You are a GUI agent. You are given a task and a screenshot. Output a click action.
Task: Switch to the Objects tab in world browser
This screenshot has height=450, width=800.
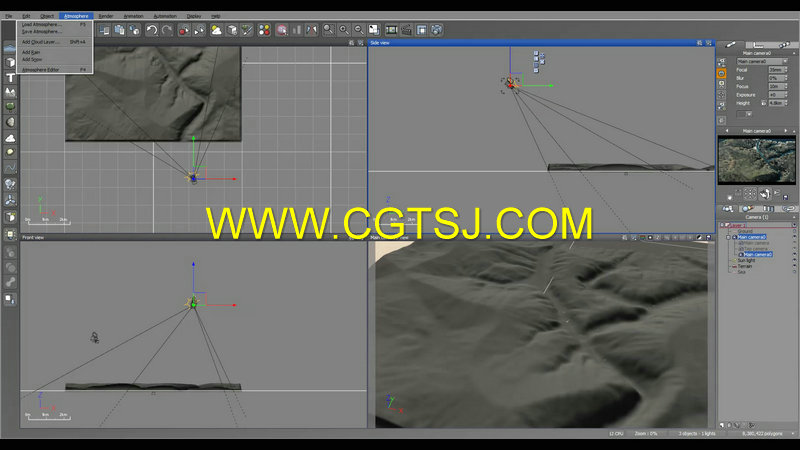click(x=728, y=209)
